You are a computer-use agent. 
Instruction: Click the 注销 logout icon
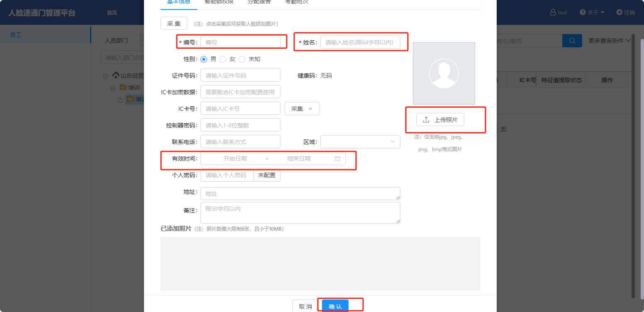click(x=619, y=12)
